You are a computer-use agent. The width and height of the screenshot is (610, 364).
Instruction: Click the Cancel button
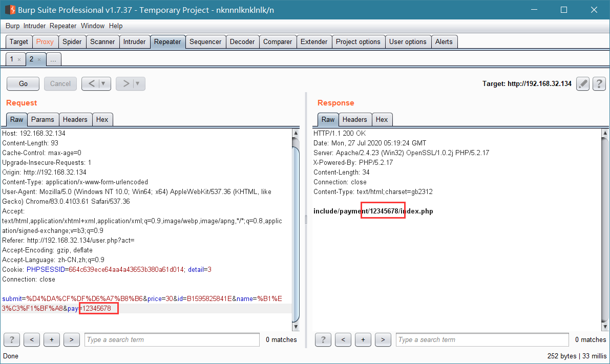pos(60,83)
